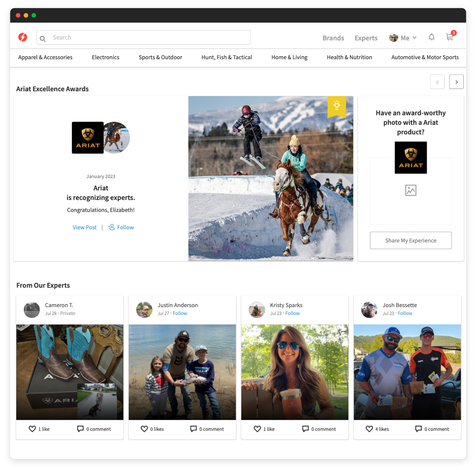Open the Experts link
Image resolution: width=476 pixels, height=470 pixels.
tap(366, 38)
